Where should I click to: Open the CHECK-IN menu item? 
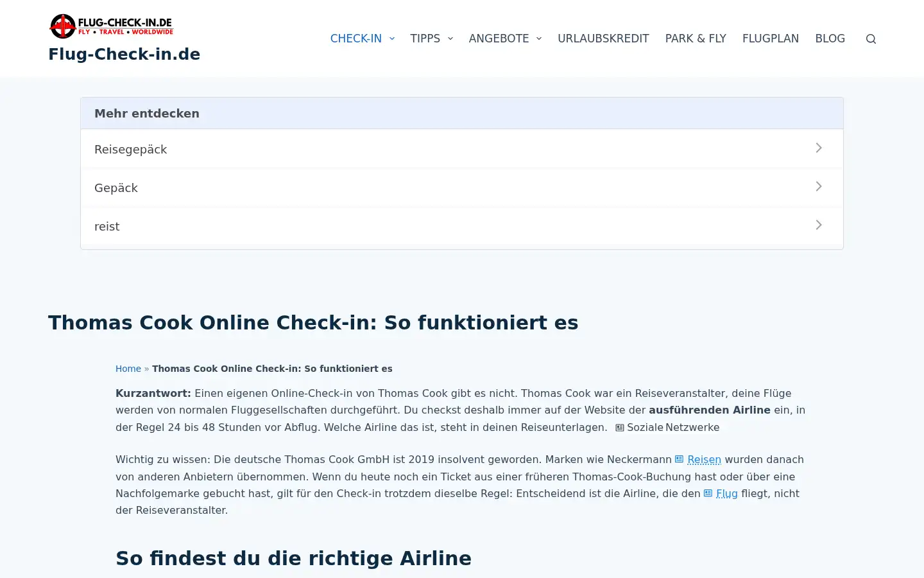pos(356,39)
